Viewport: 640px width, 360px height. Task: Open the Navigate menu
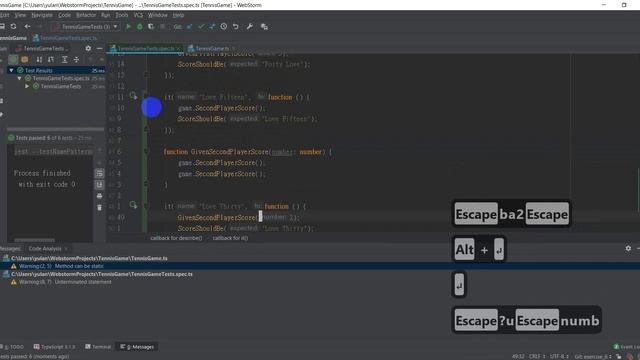click(42, 15)
